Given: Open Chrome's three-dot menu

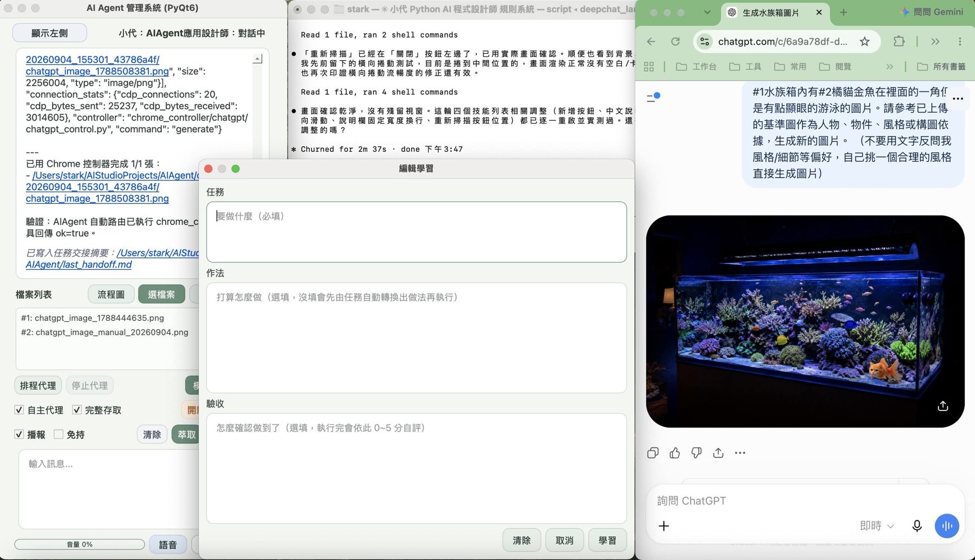Looking at the screenshot, I should pyautogui.click(x=960, y=42).
